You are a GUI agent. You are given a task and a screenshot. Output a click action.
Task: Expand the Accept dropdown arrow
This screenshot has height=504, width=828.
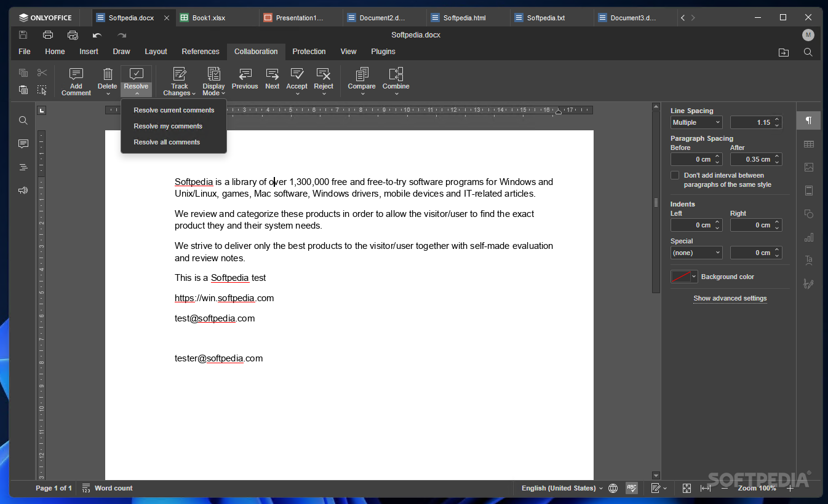click(x=297, y=94)
